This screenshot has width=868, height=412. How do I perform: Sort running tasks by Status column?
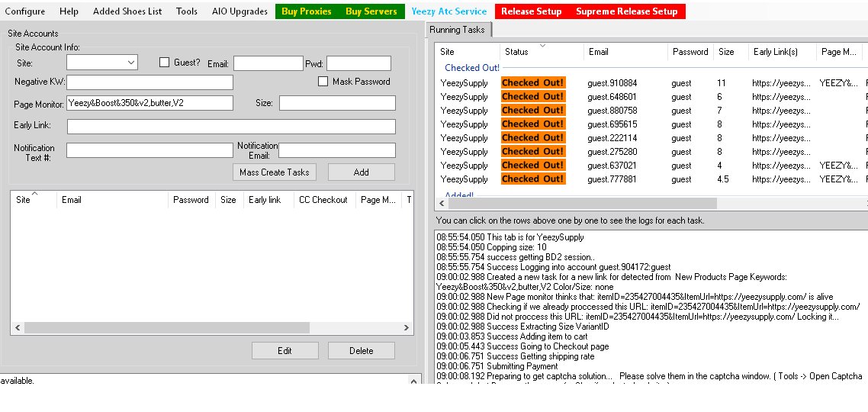[542, 52]
